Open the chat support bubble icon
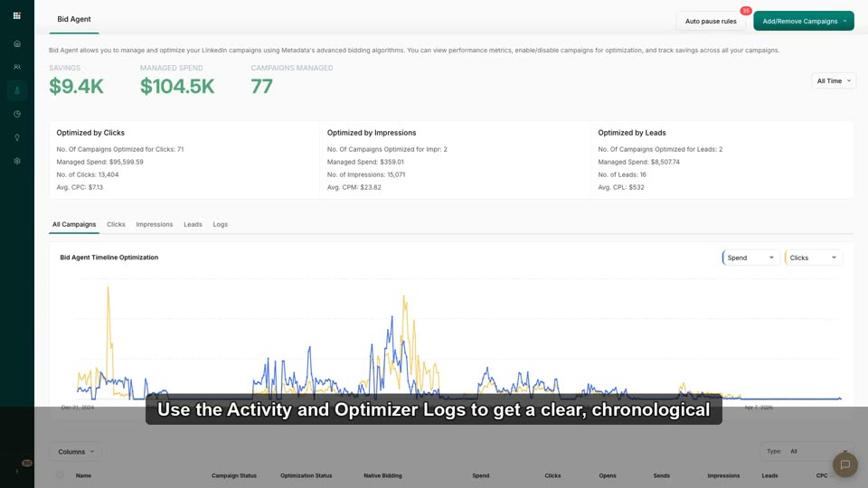Screen dimensions: 868x488 [x=844, y=465]
